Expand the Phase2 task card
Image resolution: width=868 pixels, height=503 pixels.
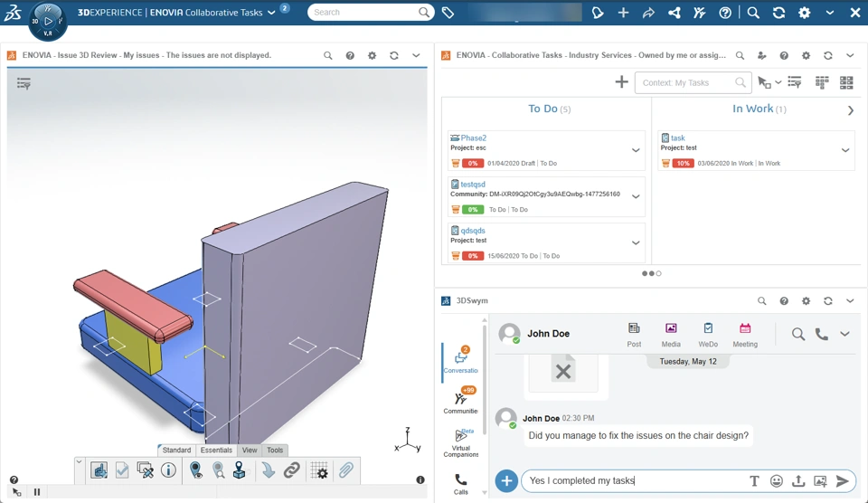(x=636, y=150)
